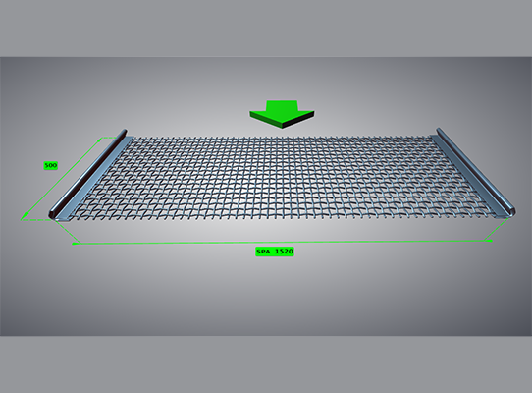Select the 500 dimension label
Viewport: 532px width, 393px height.
click(x=51, y=165)
